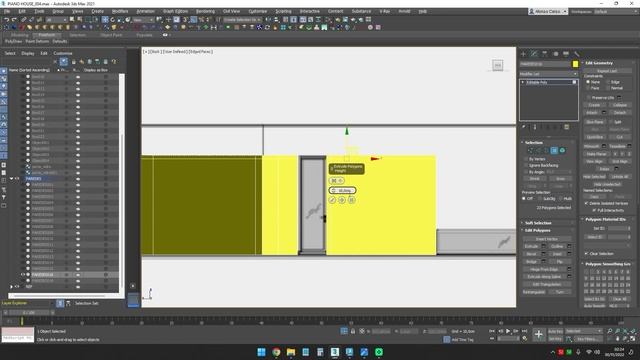Switch to Vertex sub-object level

pos(530,151)
